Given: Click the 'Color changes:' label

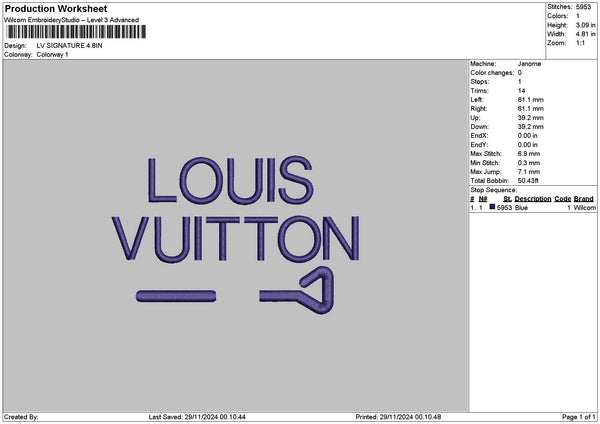Looking at the screenshot, I should click(x=492, y=73).
